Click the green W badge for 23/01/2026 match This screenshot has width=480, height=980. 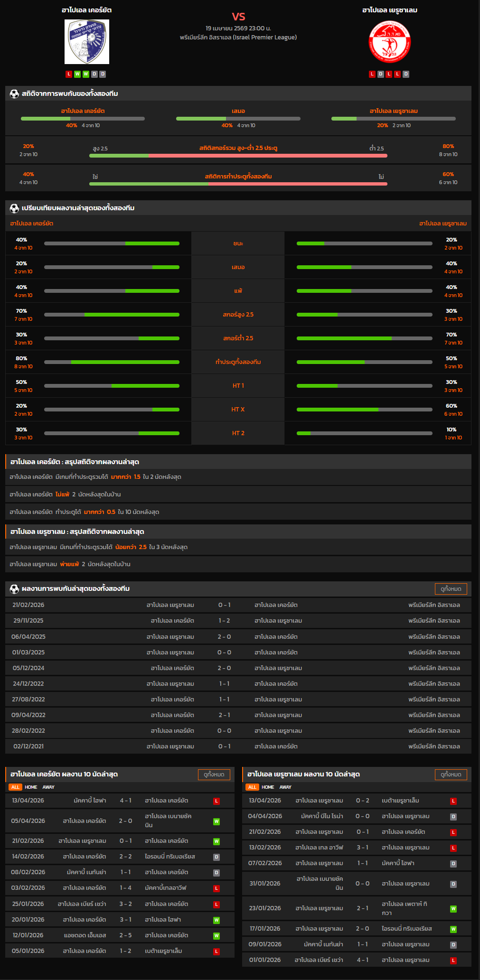click(453, 909)
